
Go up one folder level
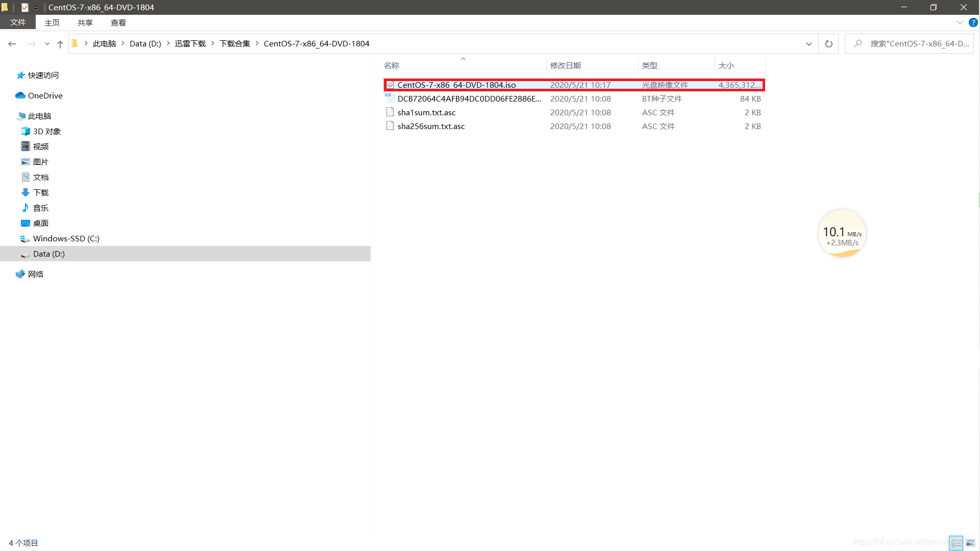(x=60, y=44)
